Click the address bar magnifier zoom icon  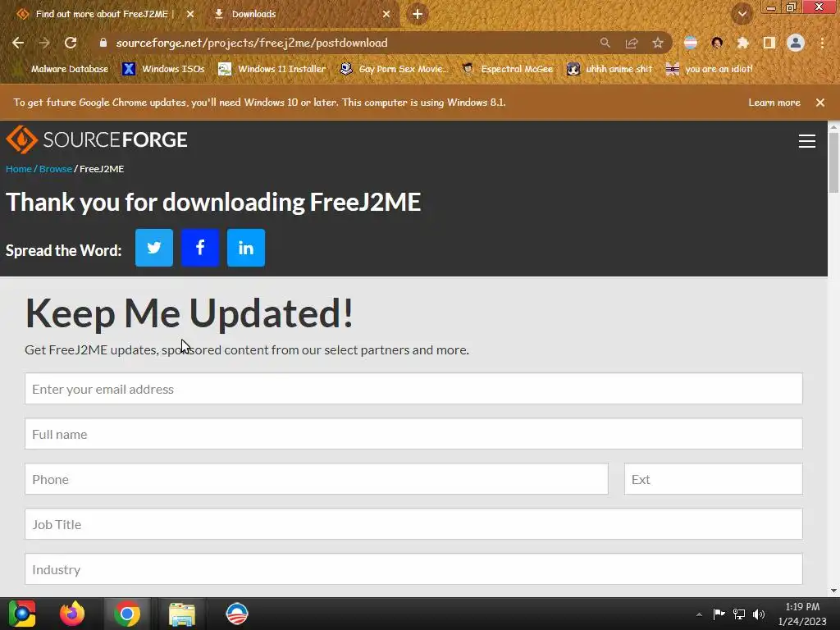tap(605, 43)
